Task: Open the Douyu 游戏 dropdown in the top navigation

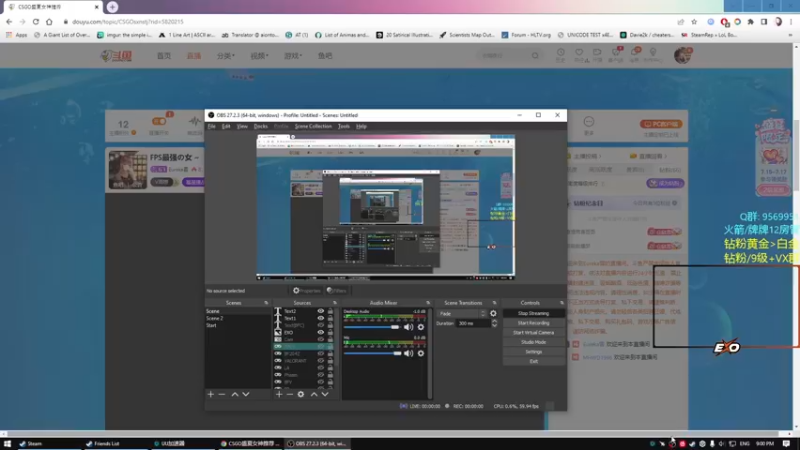Action: click(293, 56)
